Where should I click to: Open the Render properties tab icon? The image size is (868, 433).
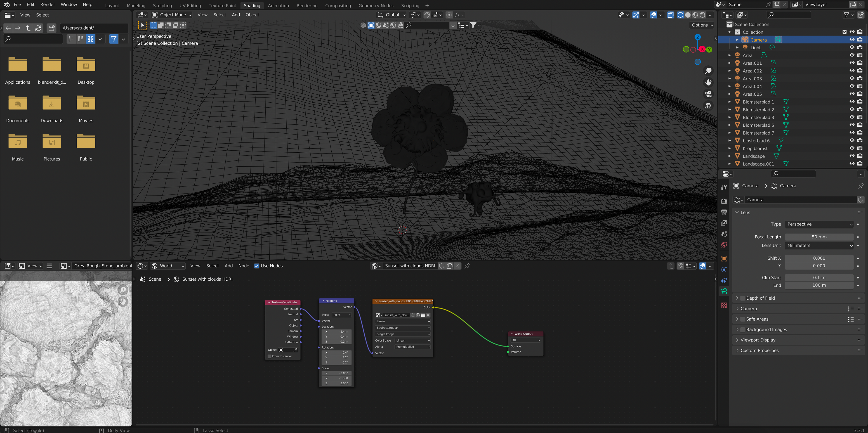pyautogui.click(x=724, y=201)
